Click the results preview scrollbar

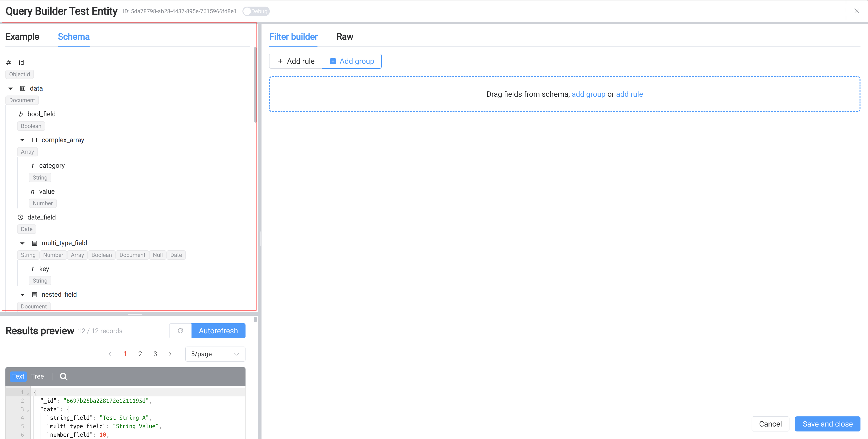(x=255, y=319)
